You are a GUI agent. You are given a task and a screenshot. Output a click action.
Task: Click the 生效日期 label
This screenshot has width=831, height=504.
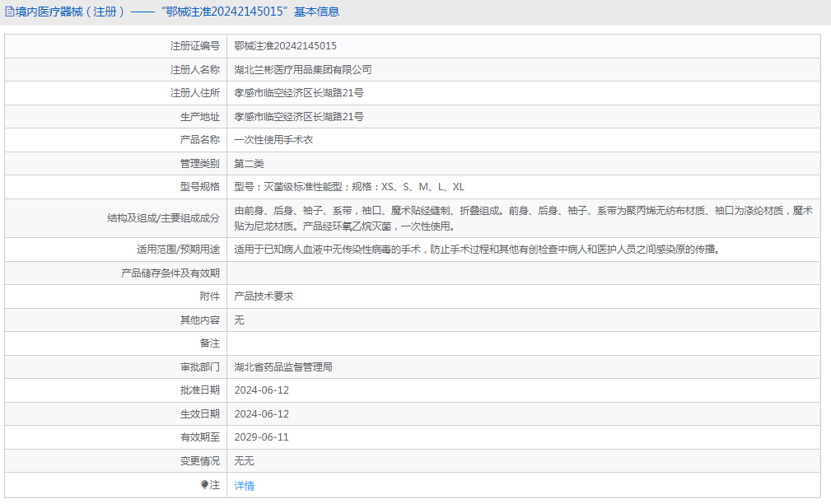point(200,414)
